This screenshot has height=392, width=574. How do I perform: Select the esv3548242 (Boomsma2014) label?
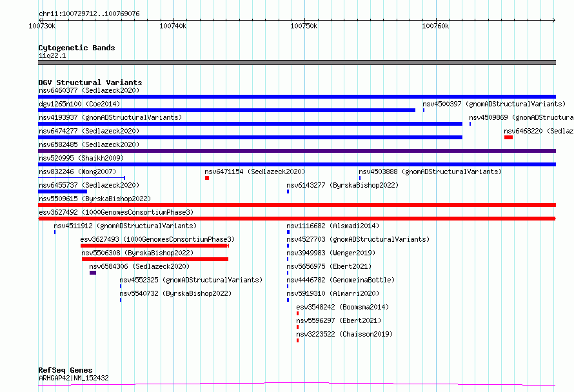click(342, 307)
